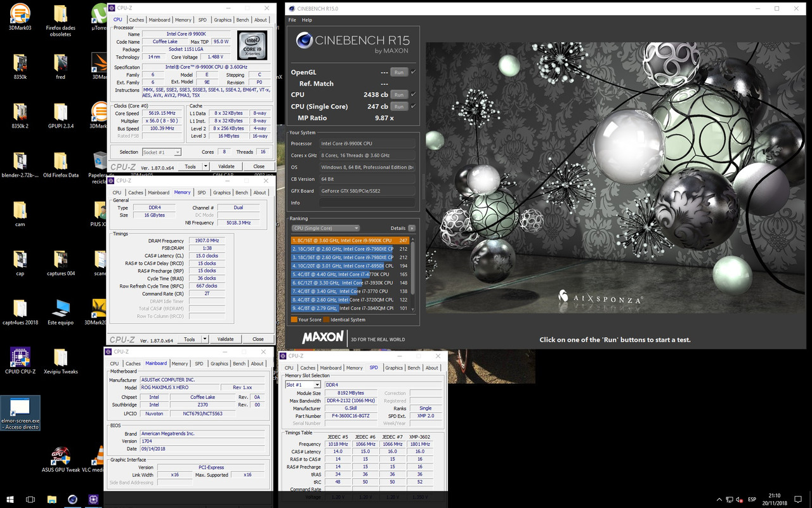
Task: Run the OpenGL benchmark
Action: (399, 72)
